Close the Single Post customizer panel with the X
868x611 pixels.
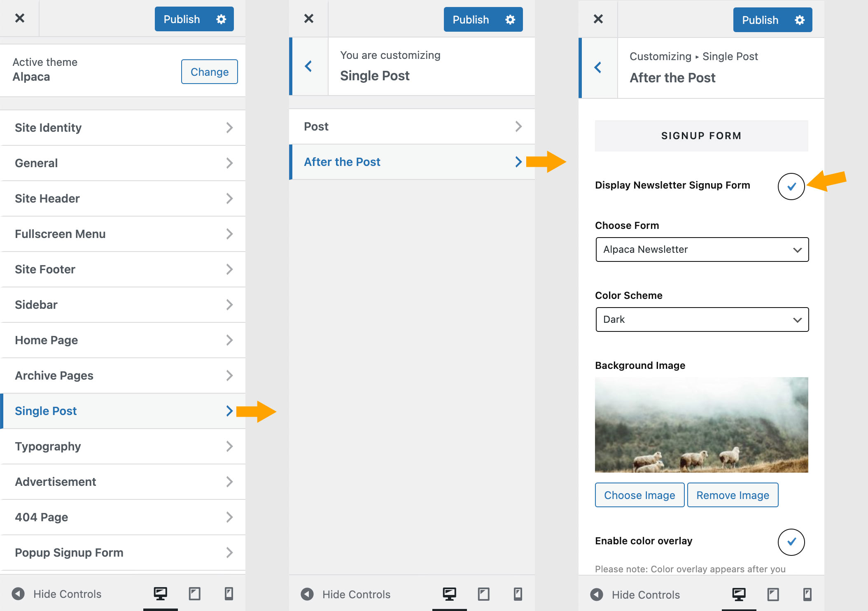(x=309, y=18)
